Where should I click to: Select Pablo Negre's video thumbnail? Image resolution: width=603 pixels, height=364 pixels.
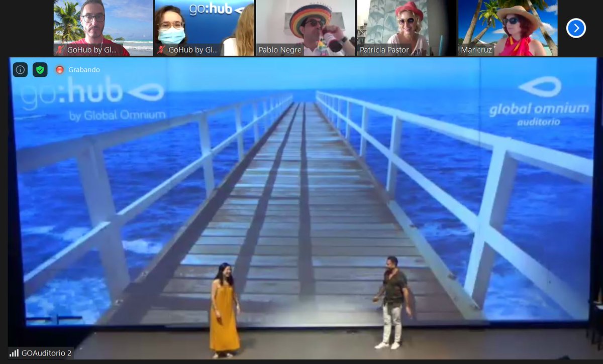pyautogui.click(x=305, y=28)
